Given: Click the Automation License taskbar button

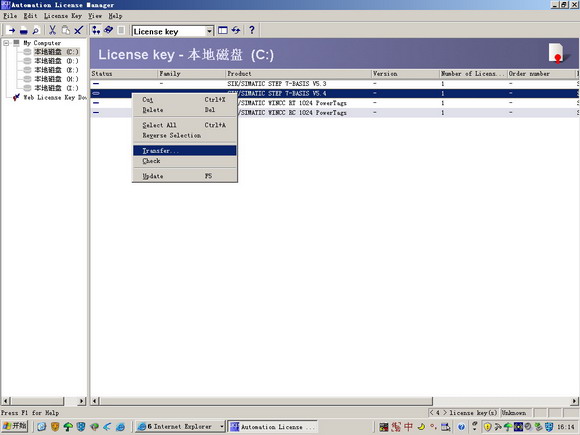Looking at the screenshot, I should (272, 426).
